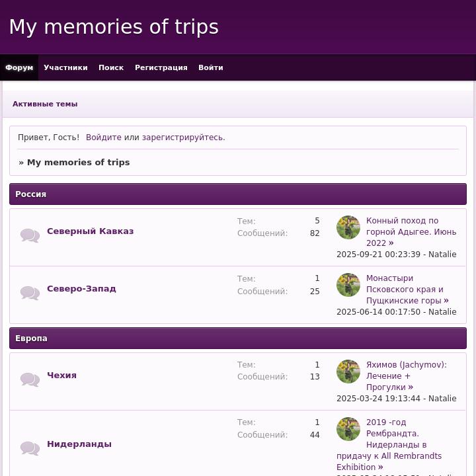Click avatar next to Конный поход post
476x476 pixels.
(x=348, y=227)
